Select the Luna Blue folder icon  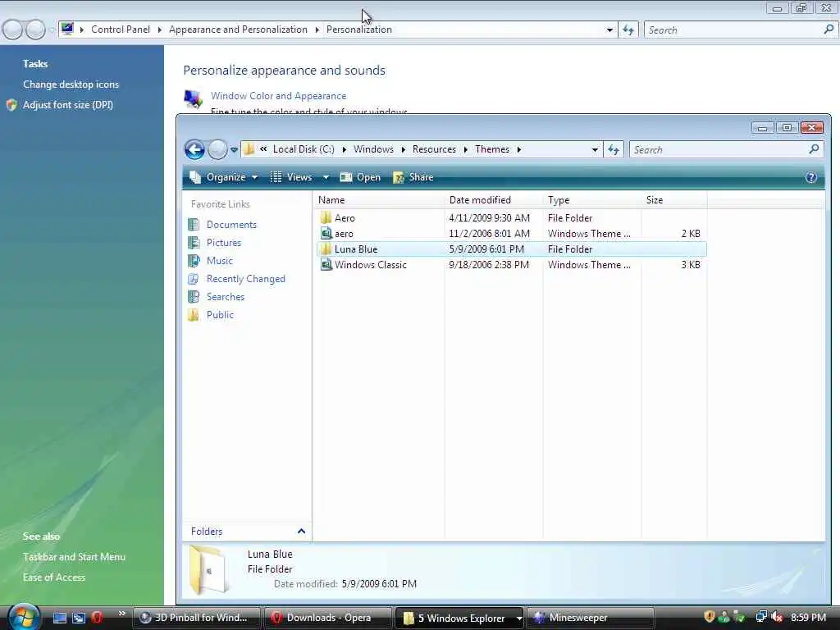click(x=326, y=249)
